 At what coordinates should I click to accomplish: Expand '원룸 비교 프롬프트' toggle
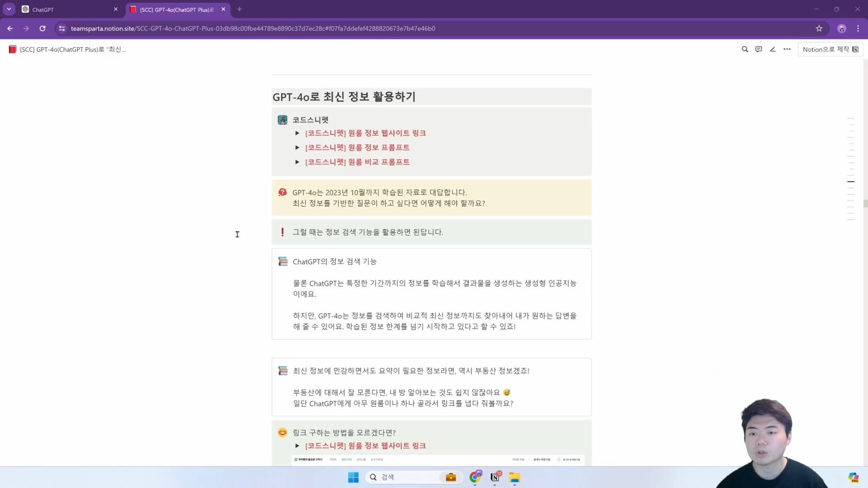(x=297, y=162)
